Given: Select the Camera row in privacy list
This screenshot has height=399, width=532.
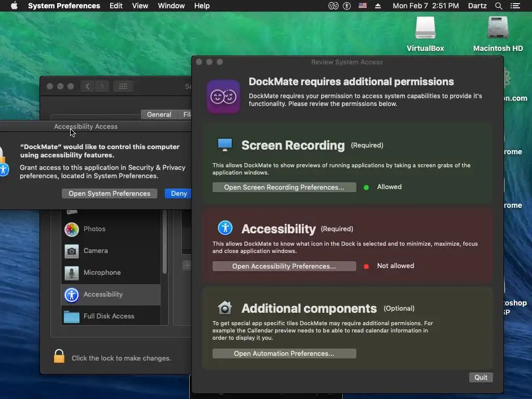Looking at the screenshot, I should 111,251.
